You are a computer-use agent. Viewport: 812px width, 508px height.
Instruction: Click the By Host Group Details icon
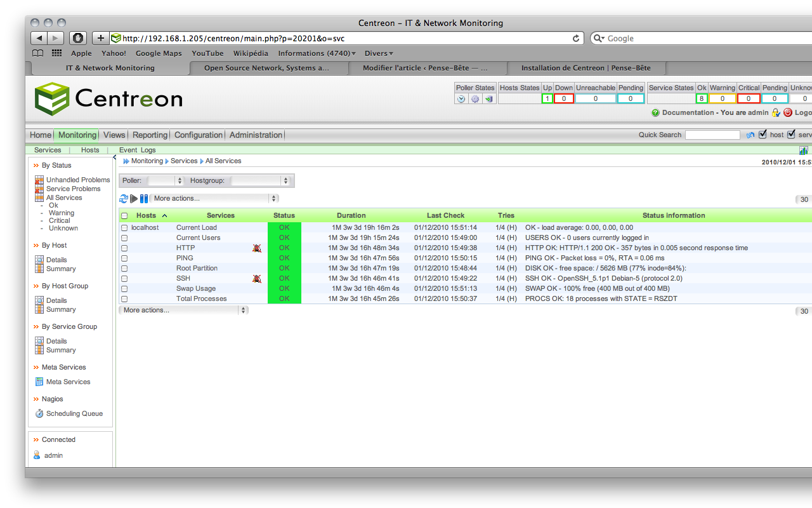(39, 300)
